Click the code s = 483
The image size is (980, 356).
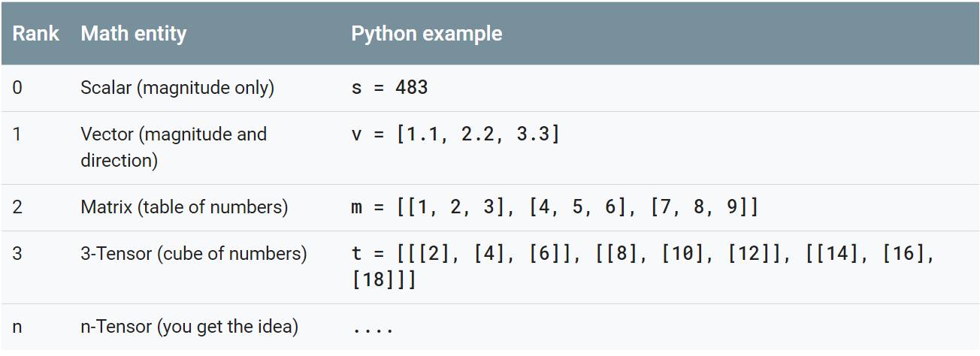(389, 88)
